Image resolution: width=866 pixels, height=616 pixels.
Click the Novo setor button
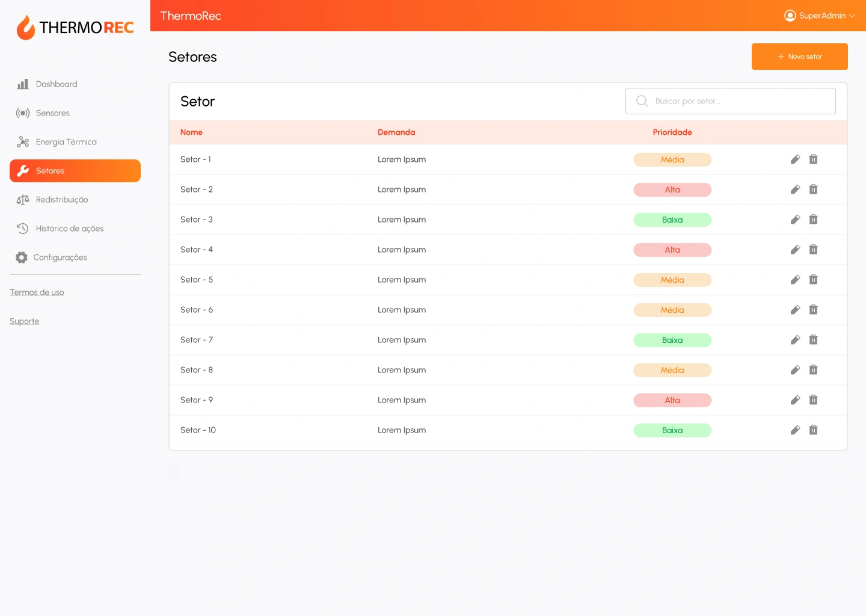[799, 57]
